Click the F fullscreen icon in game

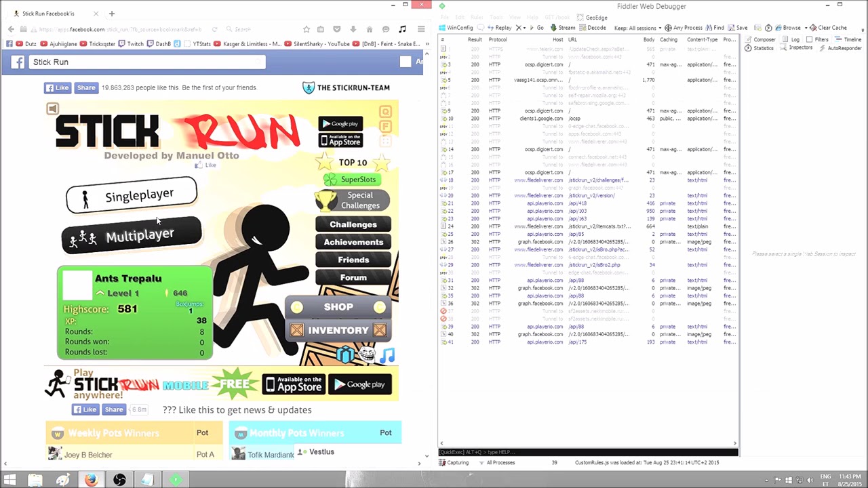point(385,127)
